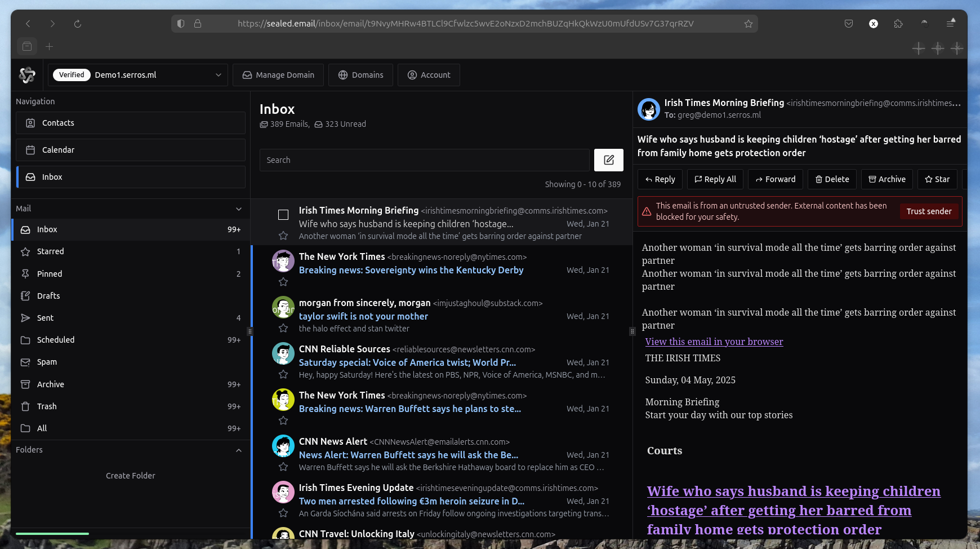Open a new browser tab with plus icon
980x549 pixels.
point(49,47)
